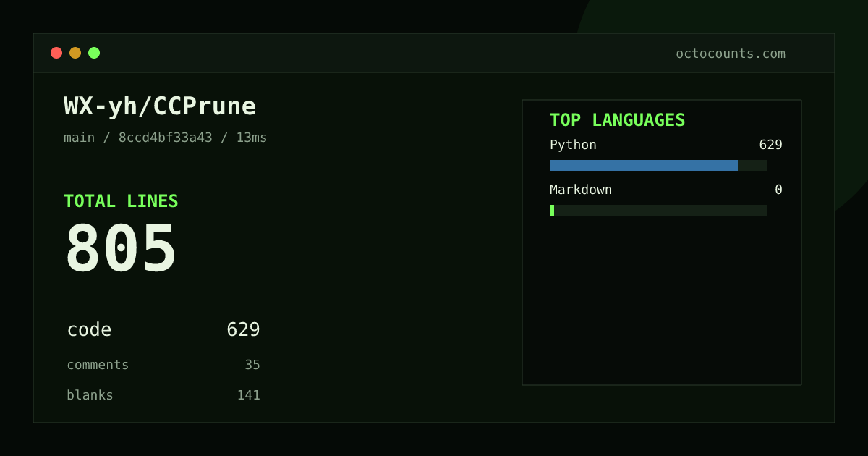Select the total lines value 805
The height and width of the screenshot is (456, 868).
[x=121, y=248]
